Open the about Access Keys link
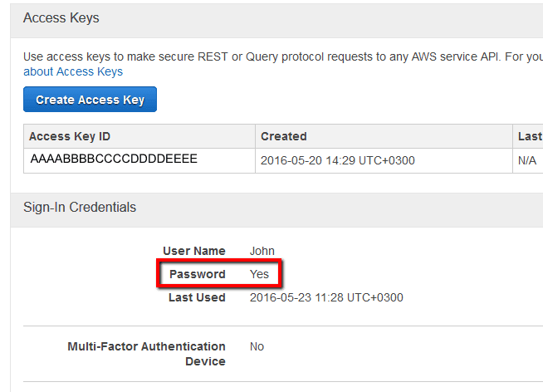 pyautogui.click(x=73, y=71)
